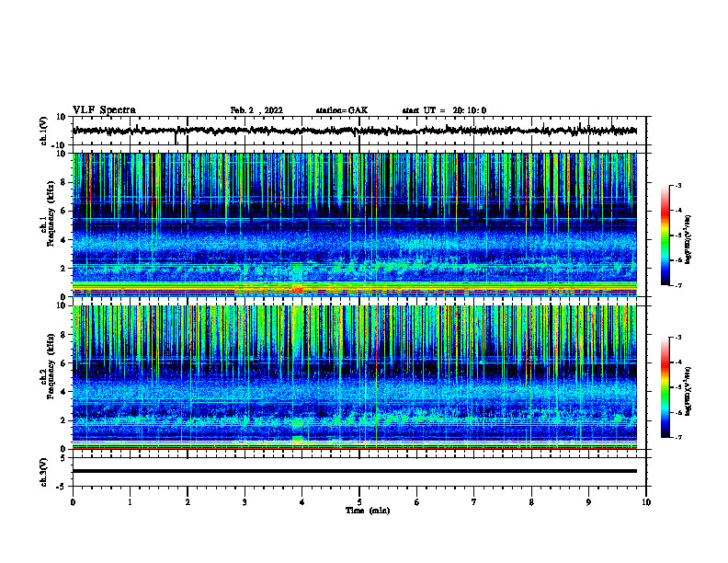Click time axis tick label "8"
728x563 pixels.
click(531, 502)
